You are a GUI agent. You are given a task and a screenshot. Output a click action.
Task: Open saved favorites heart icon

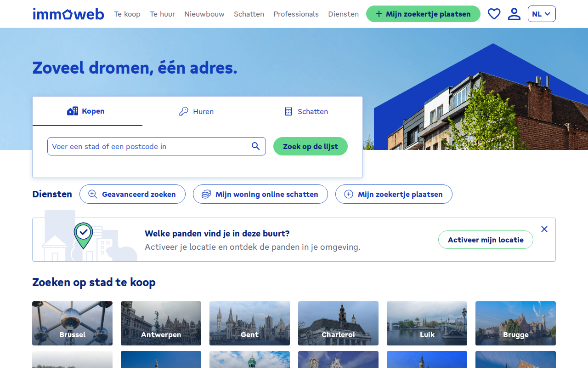(x=494, y=14)
